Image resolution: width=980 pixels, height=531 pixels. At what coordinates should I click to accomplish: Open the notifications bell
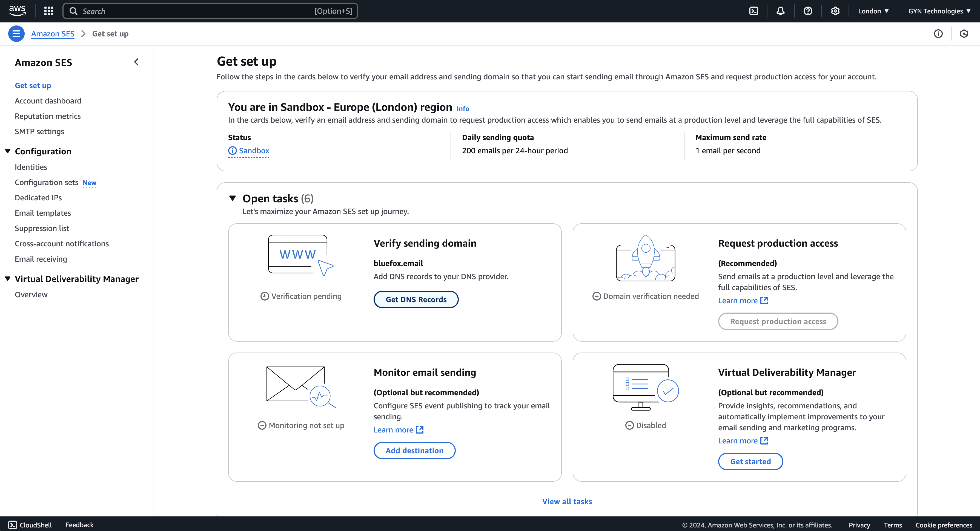coord(780,11)
